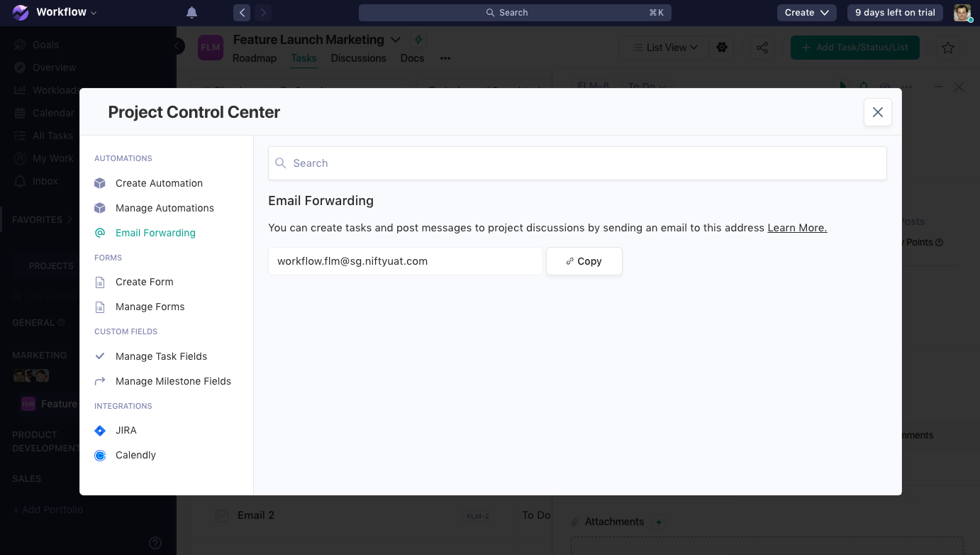The width and height of the screenshot is (980, 555).
Task: Open the user profile avatar
Action: [962, 13]
